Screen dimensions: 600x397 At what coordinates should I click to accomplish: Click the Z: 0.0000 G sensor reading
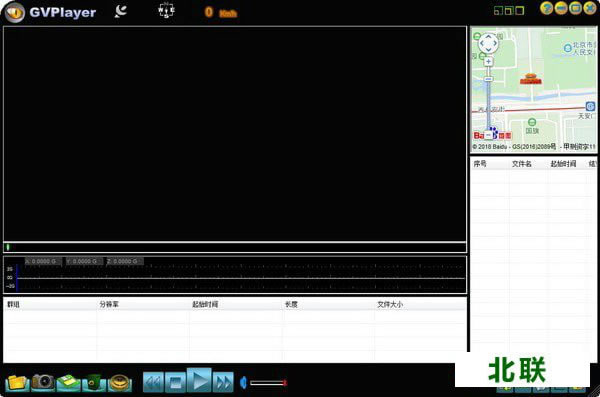coord(125,261)
